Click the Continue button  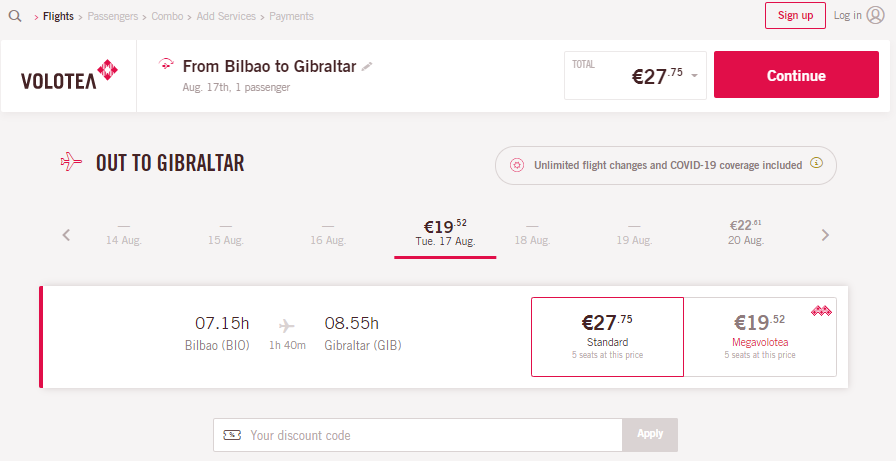(796, 75)
